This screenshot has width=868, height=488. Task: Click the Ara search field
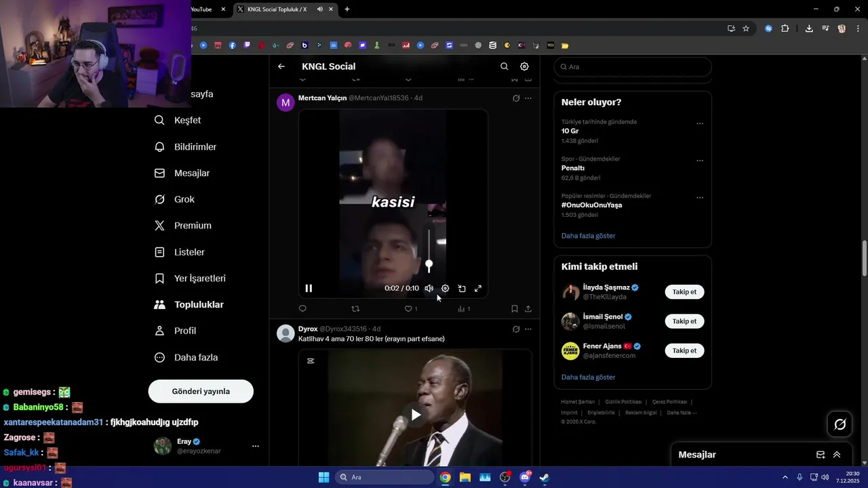[633, 66]
